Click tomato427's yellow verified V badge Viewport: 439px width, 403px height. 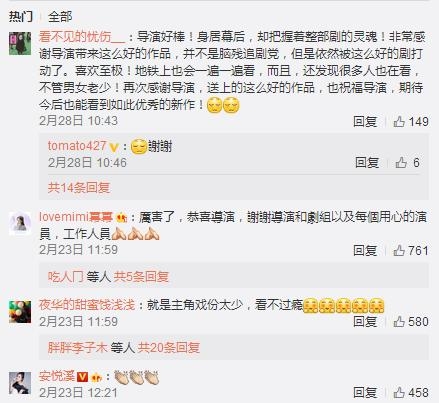pyautogui.click(x=114, y=147)
